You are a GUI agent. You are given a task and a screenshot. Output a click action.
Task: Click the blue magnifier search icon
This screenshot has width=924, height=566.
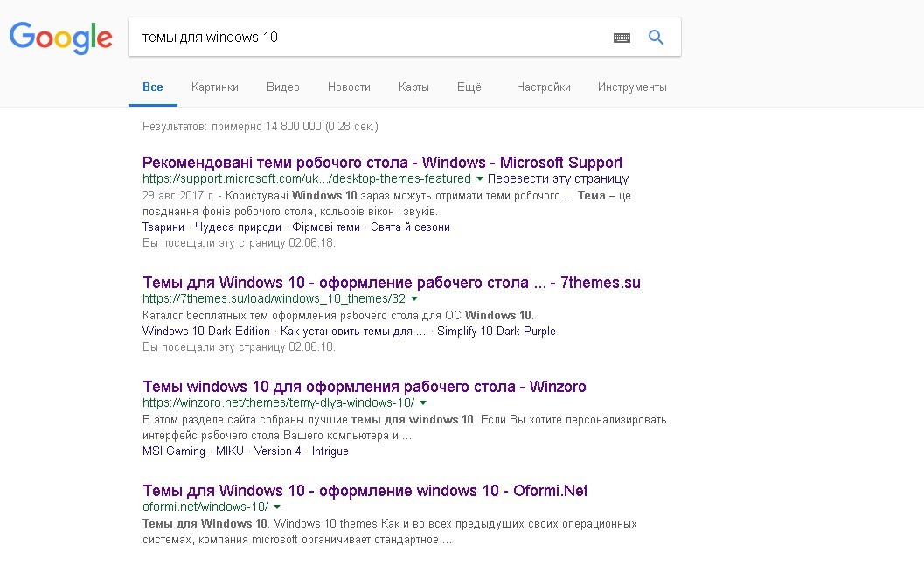point(656,38)
